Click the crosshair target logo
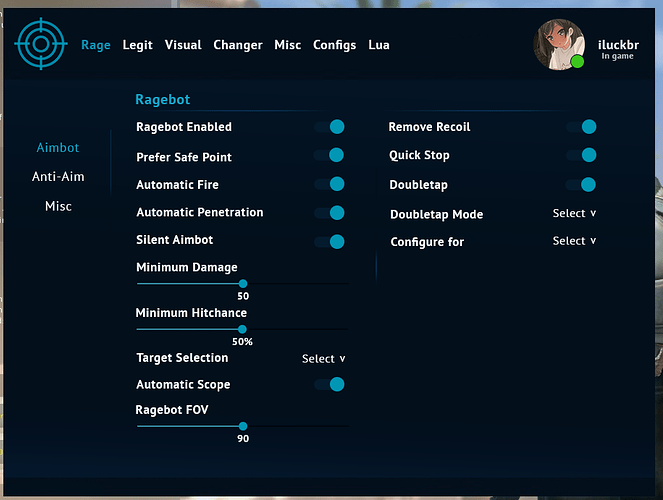This screenshot has width=663, height=500. pos(41,44)
